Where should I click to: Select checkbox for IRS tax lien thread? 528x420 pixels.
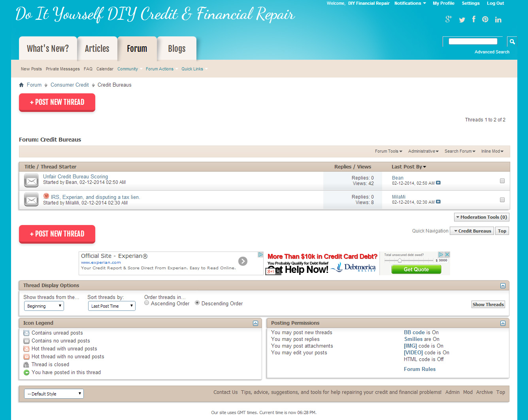coord(502,200)
